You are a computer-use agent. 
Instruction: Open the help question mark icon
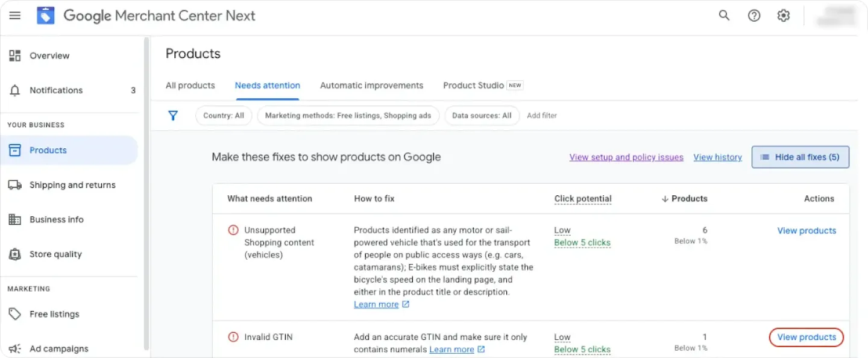tap(754, 16)
